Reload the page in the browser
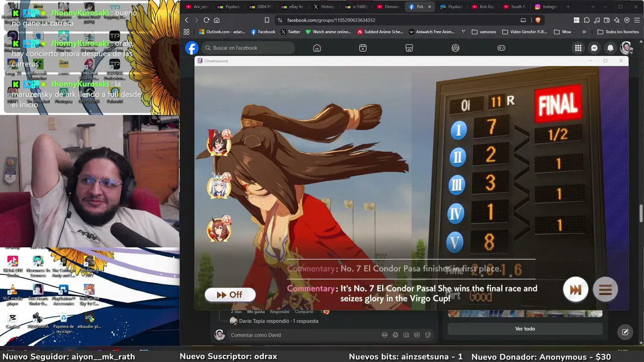The image size is (644, 362). click(206, 20)
